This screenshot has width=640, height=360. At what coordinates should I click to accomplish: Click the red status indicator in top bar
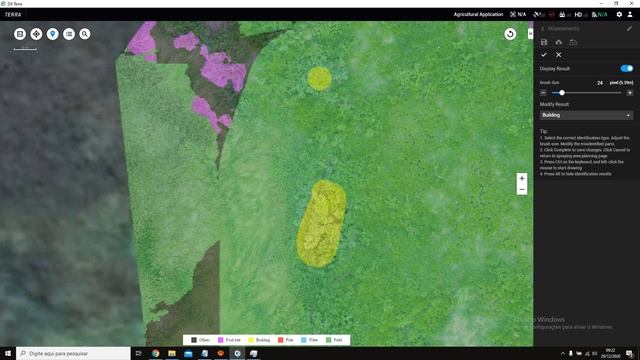[551, 14]
